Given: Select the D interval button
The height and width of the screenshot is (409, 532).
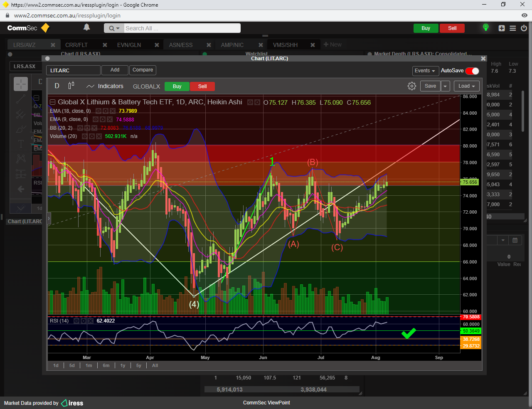Looking at the screenshot, I should tap(57, 86).
